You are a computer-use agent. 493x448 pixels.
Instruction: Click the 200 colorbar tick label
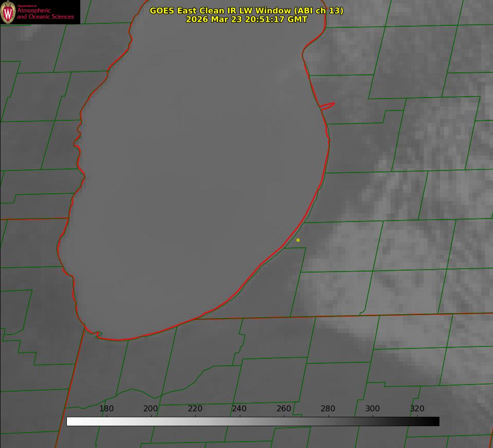[151, 408]
